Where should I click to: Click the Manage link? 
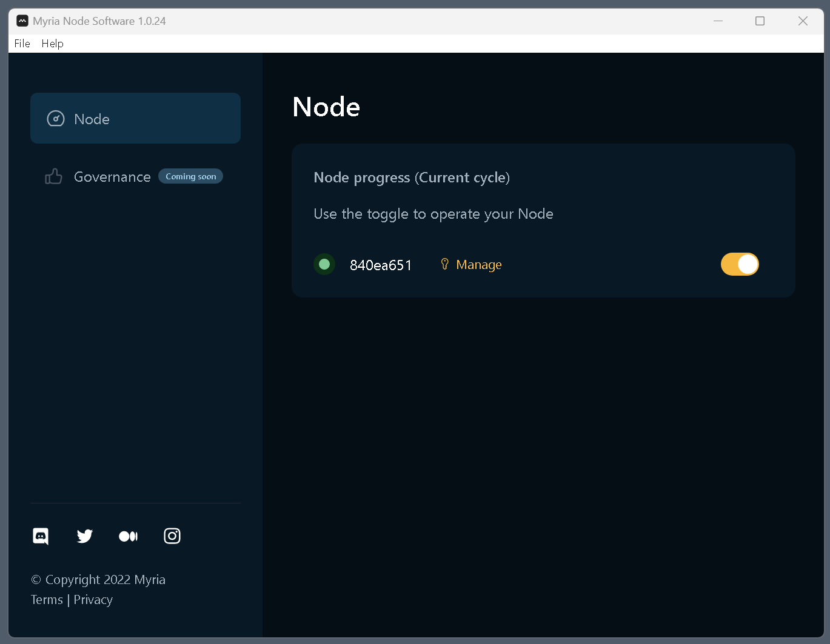(479, 265)
